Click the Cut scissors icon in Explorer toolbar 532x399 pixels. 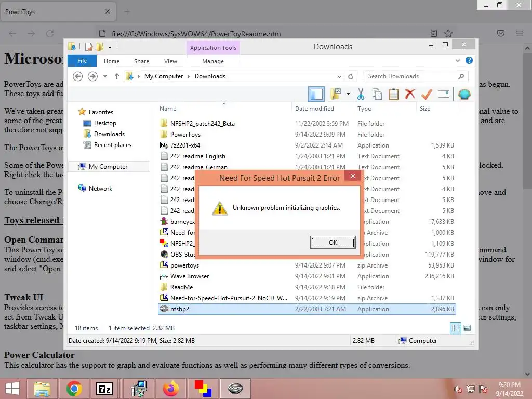361,94
